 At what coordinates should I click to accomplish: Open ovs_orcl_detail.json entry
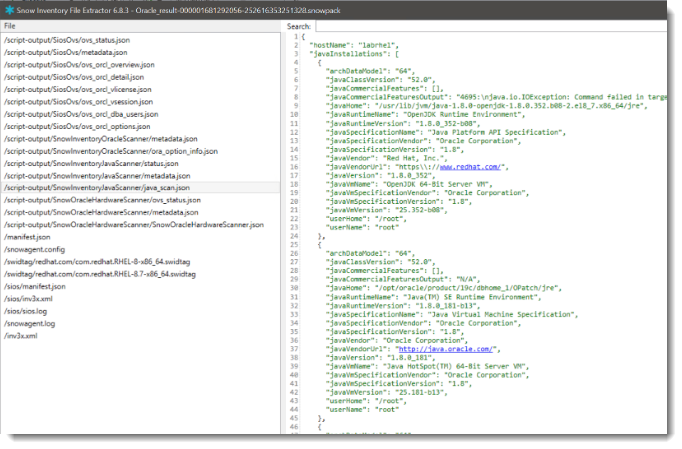coord(74,77)
